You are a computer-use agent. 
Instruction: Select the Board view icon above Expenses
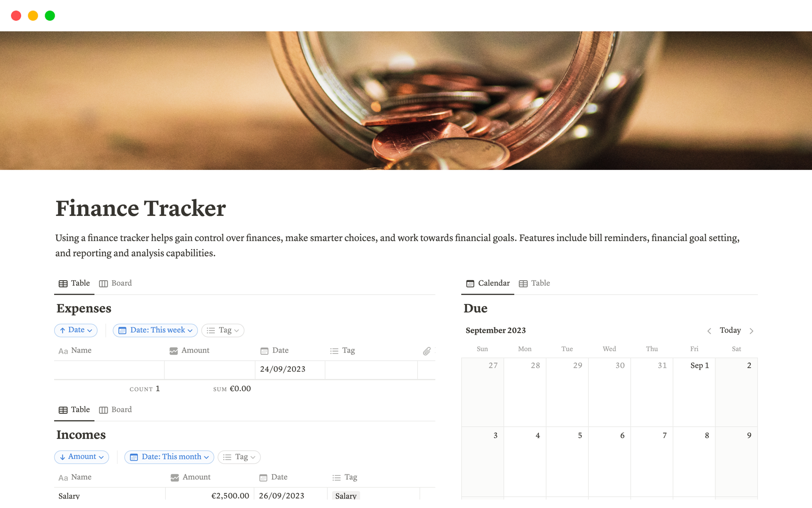tap(103, 284)
